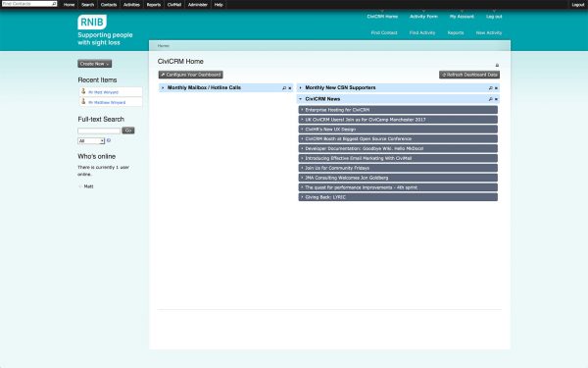Click Logout in the top bar
The width and height of the screenshot is (588, 368).
[578, 5]
